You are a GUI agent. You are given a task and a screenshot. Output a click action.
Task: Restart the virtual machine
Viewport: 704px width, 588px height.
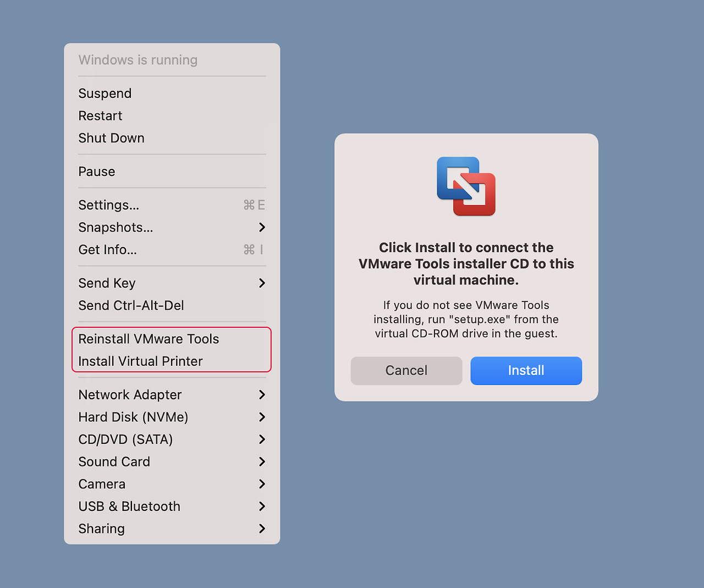[x=100, y=116]
